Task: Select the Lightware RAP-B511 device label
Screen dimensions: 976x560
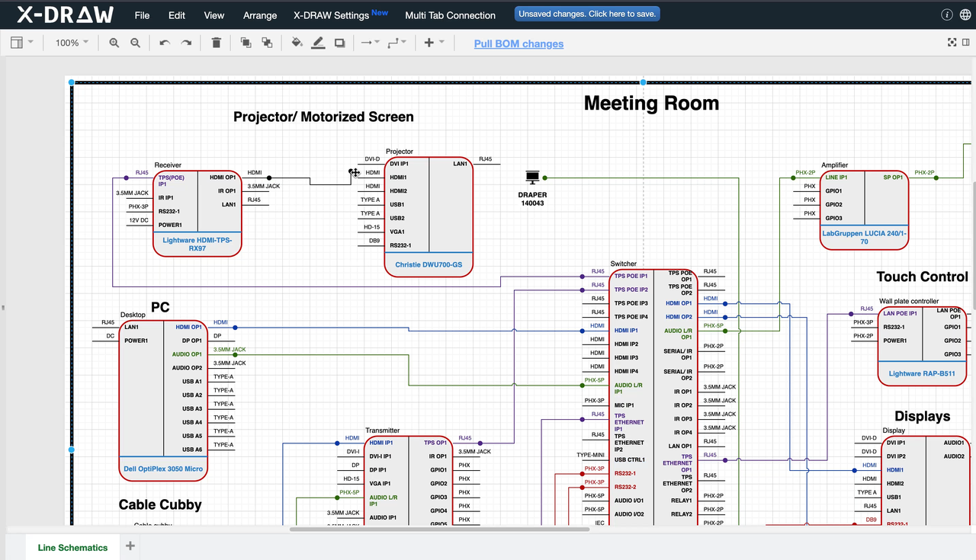Action: 922,374
